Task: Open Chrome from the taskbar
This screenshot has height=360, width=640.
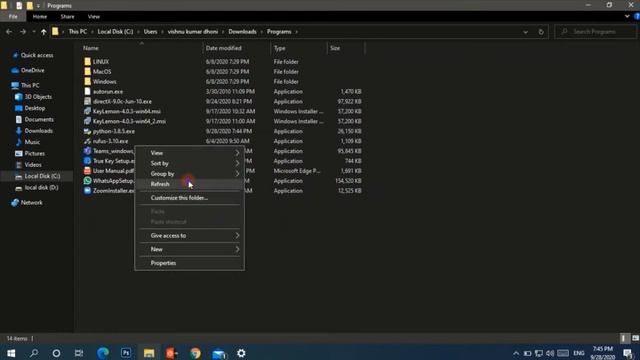Action: 196,353
